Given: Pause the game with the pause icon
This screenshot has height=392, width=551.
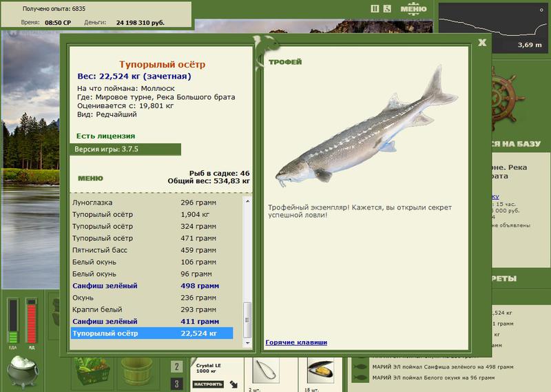Looking at the screenshot, I should point(375,9).
